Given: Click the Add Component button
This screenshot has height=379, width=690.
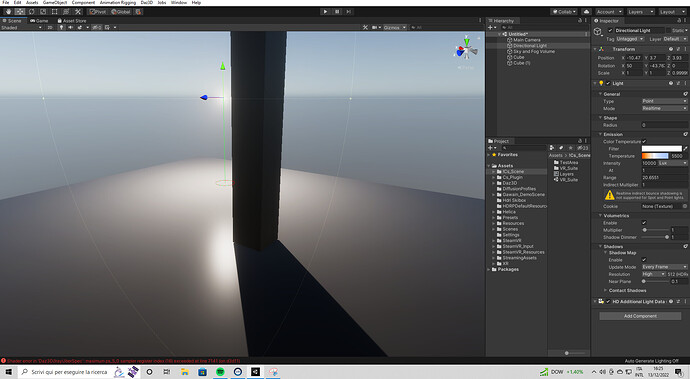Looking at the screenshot, I should pos(640,316).
